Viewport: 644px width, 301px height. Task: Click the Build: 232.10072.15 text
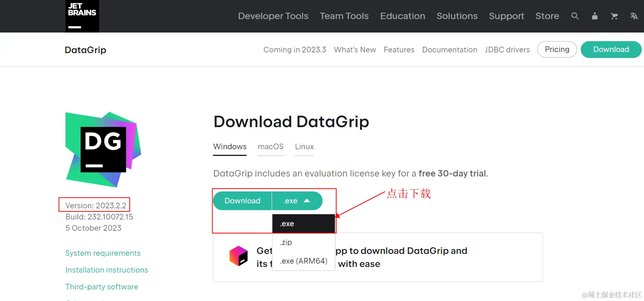[99, 217]
